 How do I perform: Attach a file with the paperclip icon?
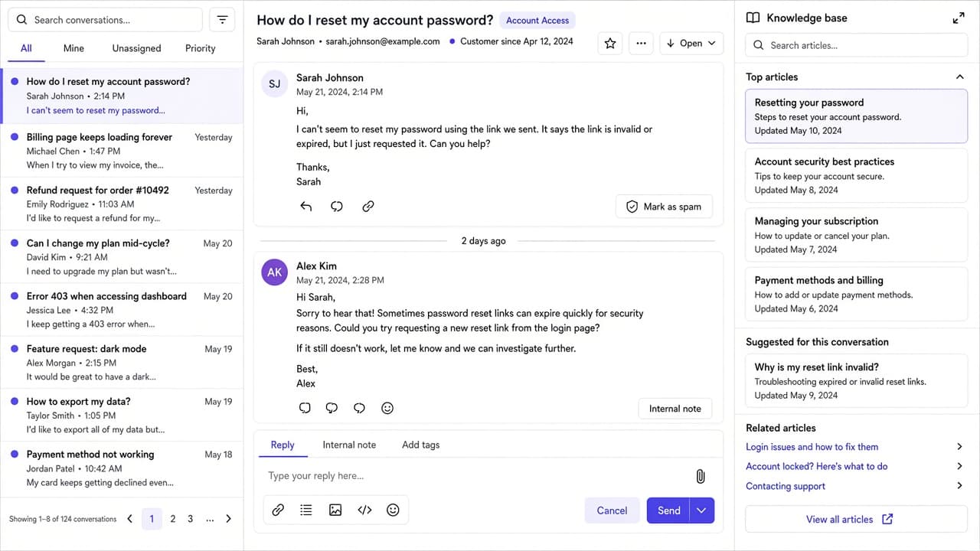[700, 476]
